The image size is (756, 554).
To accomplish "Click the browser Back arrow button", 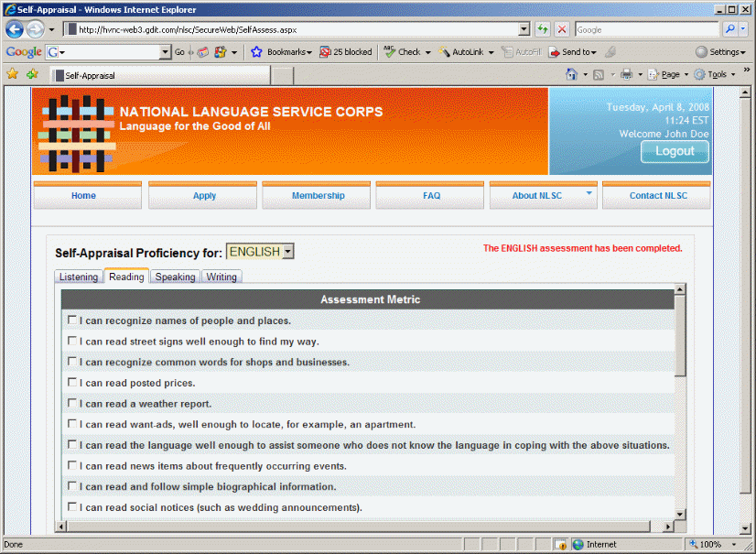I will pos(15,29).
